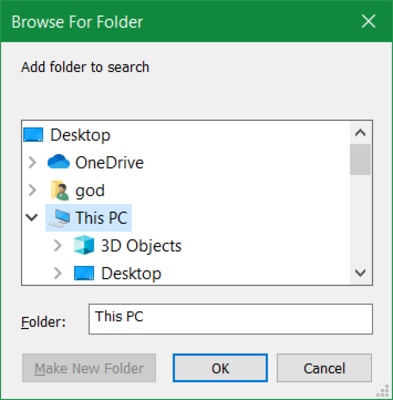
Task: Click the scrollbar down arrow
Action: click(360, 273)
